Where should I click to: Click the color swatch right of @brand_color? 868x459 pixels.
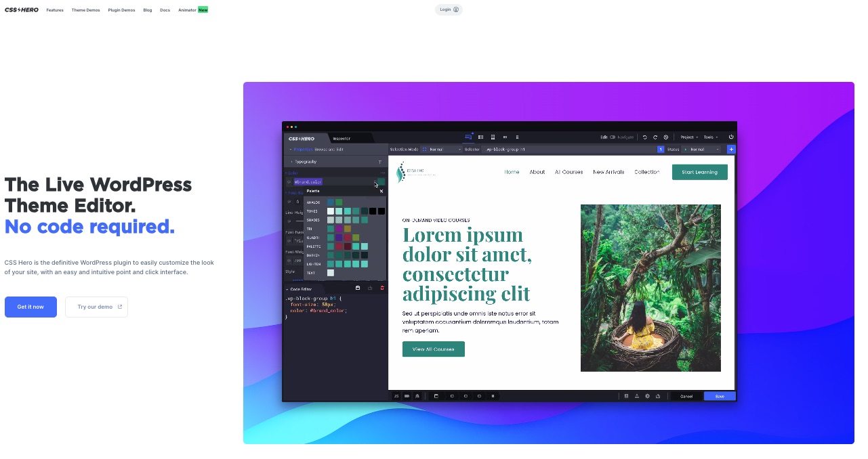click(381, 181)
